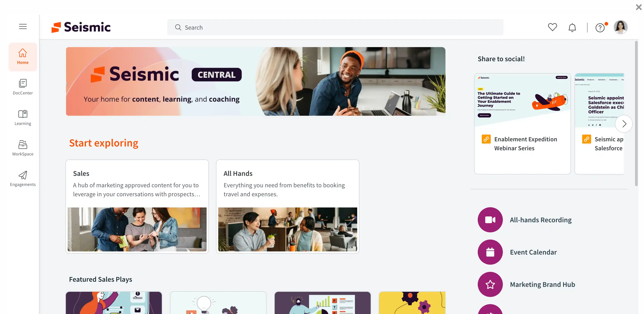The image size is (644, 314).
Task: Open the Sales exploration card
Action: coord(137,206)
